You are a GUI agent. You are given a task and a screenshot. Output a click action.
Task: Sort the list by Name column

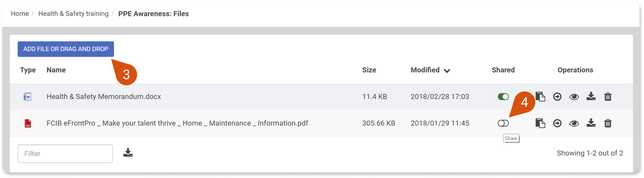56,70
